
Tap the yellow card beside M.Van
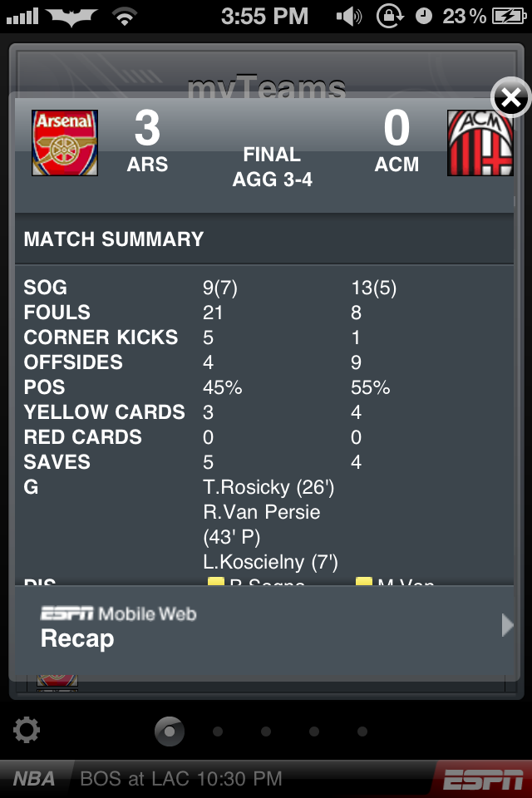tap(363, 584)
